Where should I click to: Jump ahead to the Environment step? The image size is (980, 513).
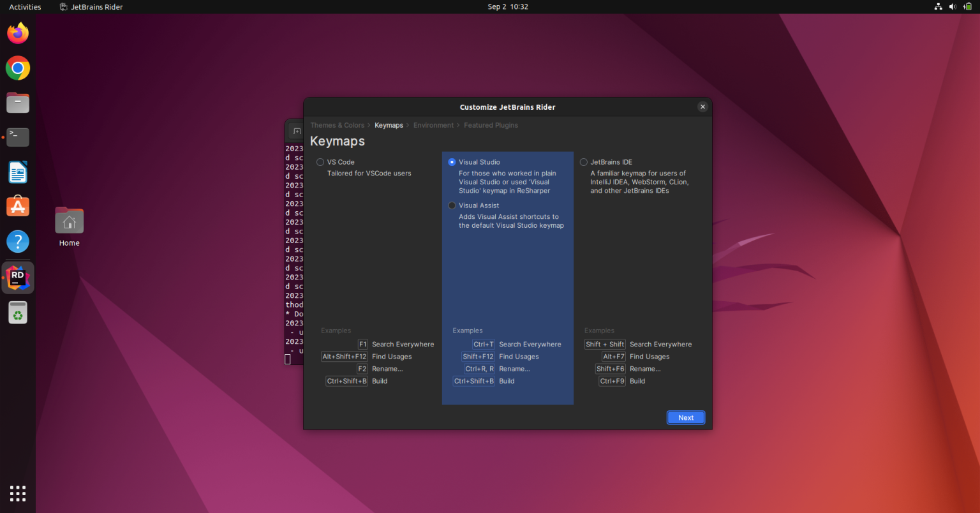coord(433,125)
